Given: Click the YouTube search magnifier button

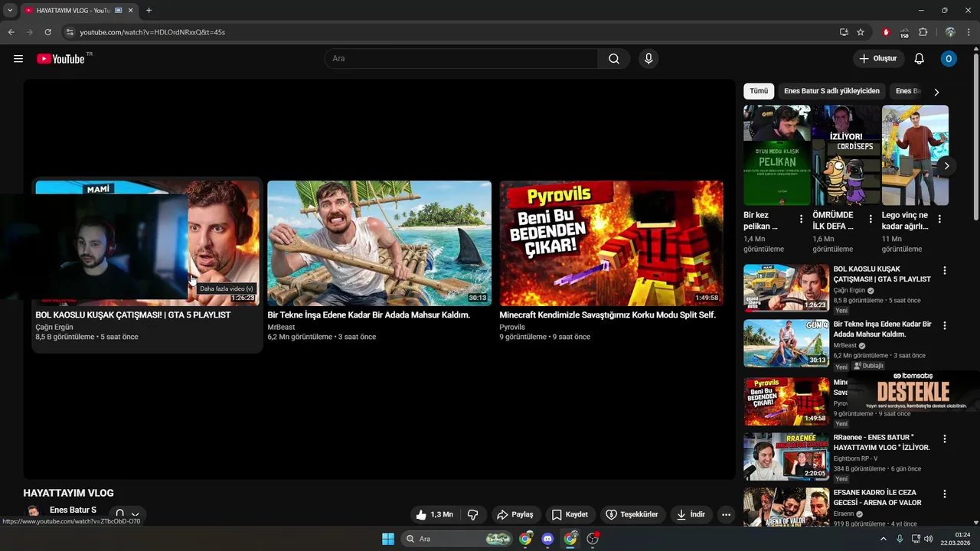Looking at the screenshot, I should click(x=614, y=59).
